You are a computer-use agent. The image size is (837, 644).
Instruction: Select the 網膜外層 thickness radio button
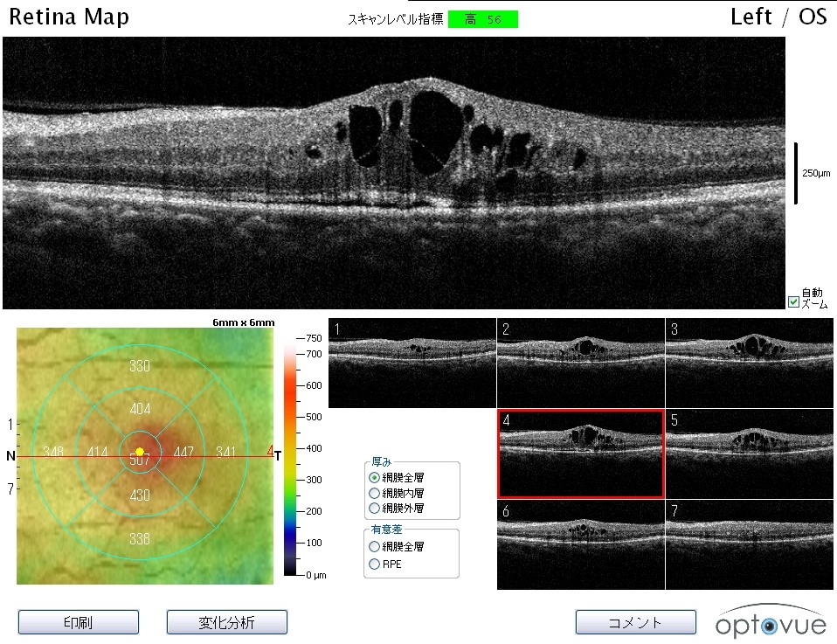[375, 508]
